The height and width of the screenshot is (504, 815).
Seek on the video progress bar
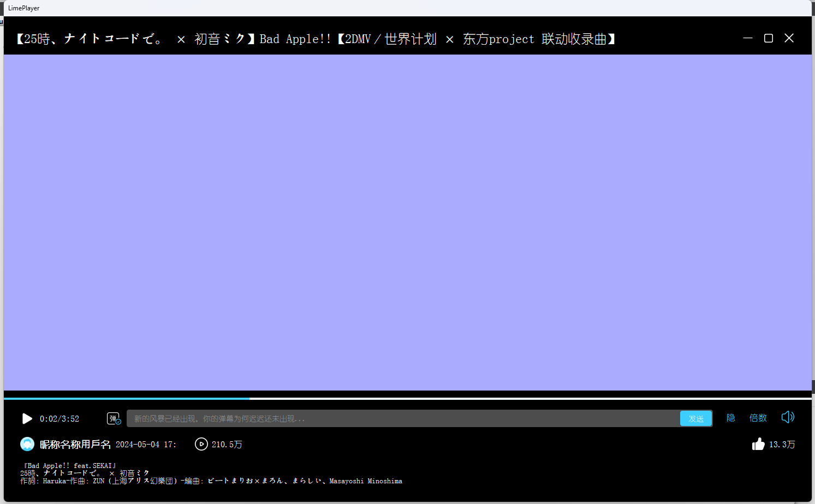click(408, 399)
